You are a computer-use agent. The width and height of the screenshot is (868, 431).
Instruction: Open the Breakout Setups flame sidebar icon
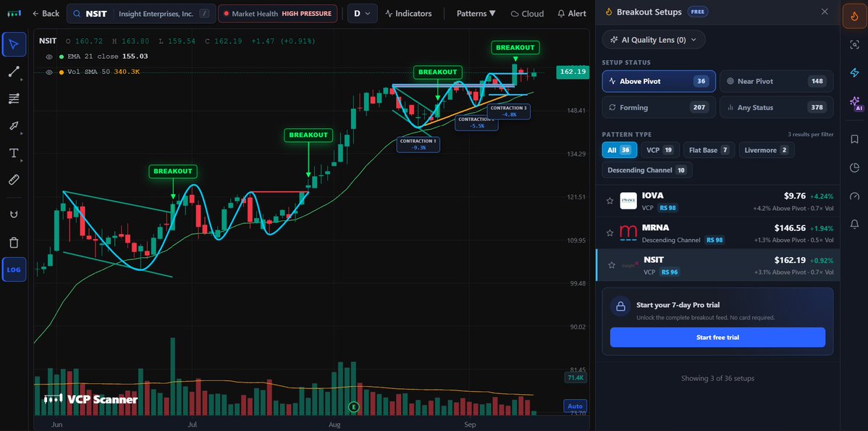point(854,16)
